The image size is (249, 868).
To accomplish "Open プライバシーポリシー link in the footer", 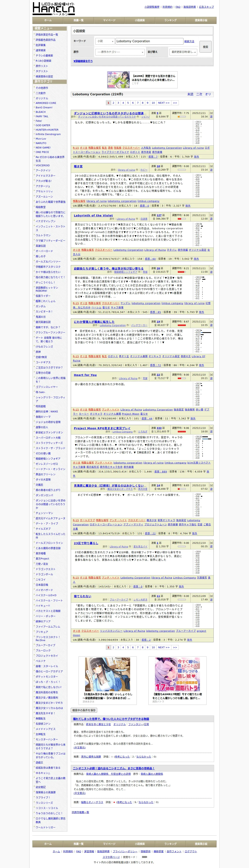I will pos(125,852).
